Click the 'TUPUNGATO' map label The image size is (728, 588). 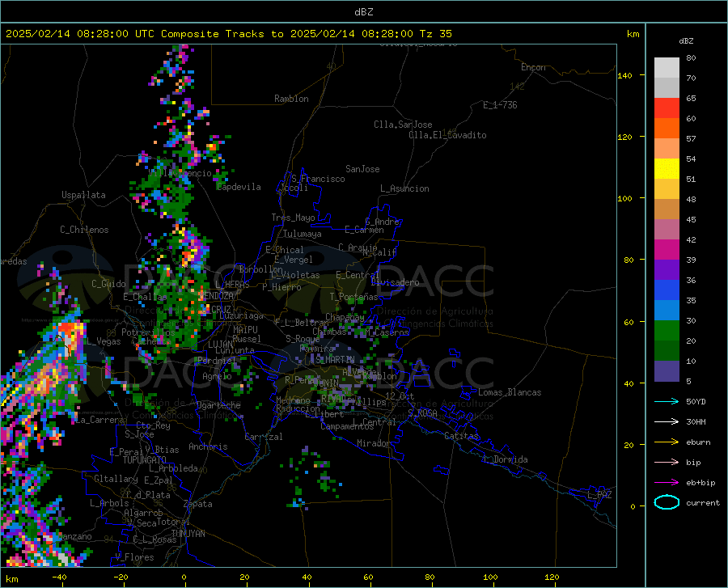point(145,460)
